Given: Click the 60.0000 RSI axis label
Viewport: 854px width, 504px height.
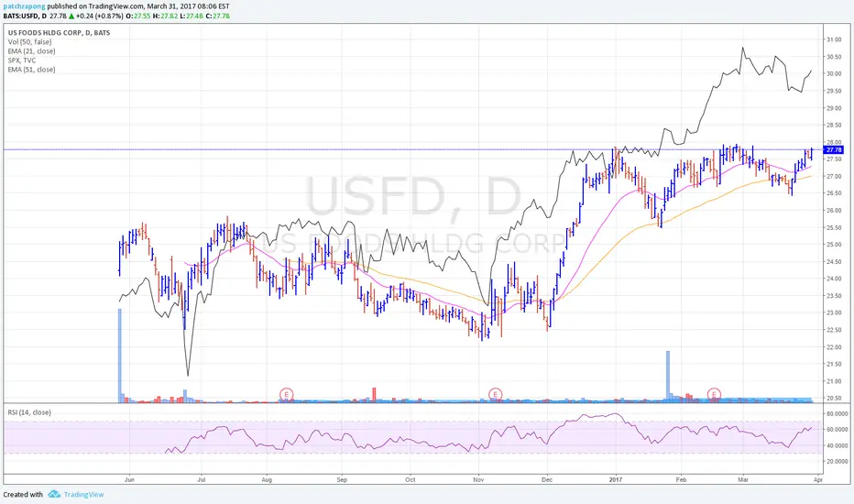Looking at the screenshot, I should (x=838, y=430).
